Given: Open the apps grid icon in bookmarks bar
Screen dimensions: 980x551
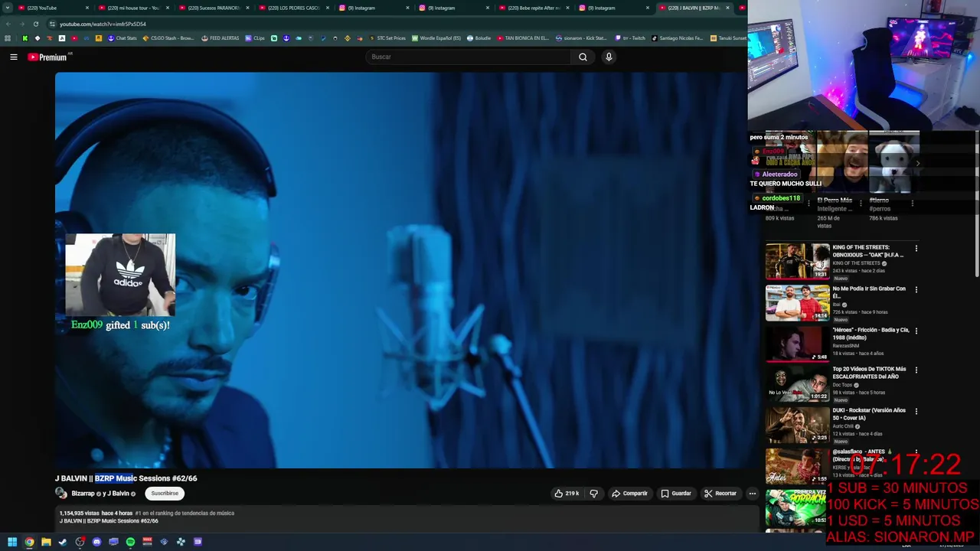Looking at the screenshot, I should pos(8,37).
